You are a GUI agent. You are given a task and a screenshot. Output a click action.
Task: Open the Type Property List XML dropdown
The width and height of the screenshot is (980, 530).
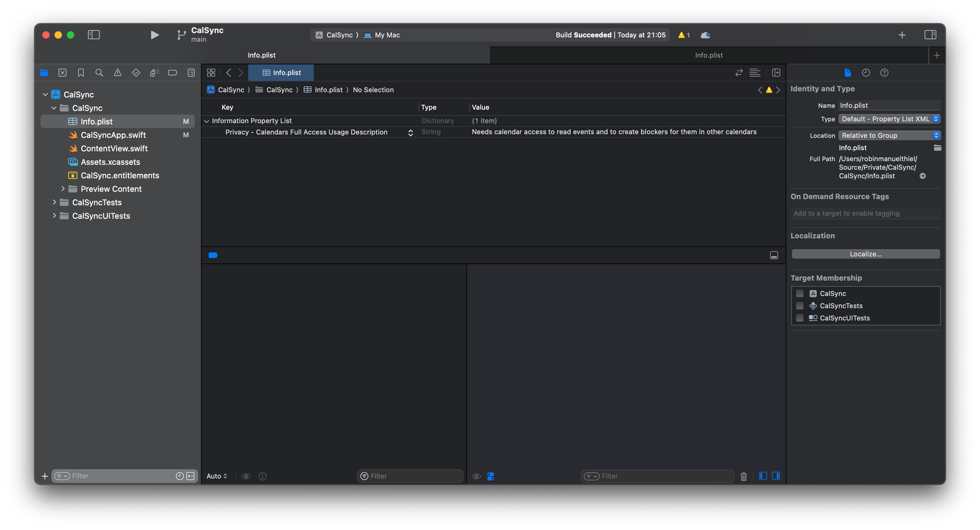tap(889, 119)
